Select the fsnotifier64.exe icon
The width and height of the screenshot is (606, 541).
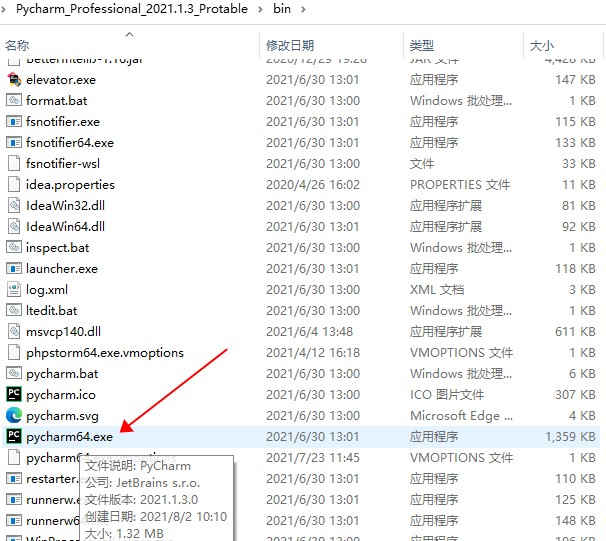[14, 143]
